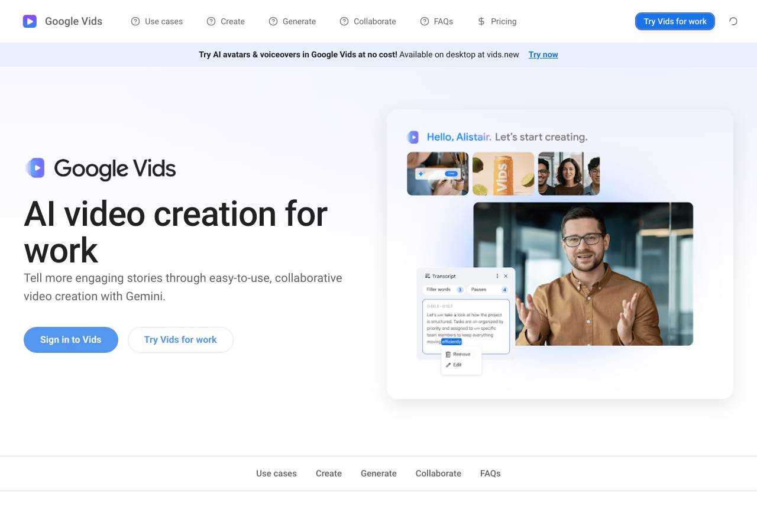Switch to the Create tab in the lower bar
Viewport: 757px width, 532px height.
(x=329, y=473)
